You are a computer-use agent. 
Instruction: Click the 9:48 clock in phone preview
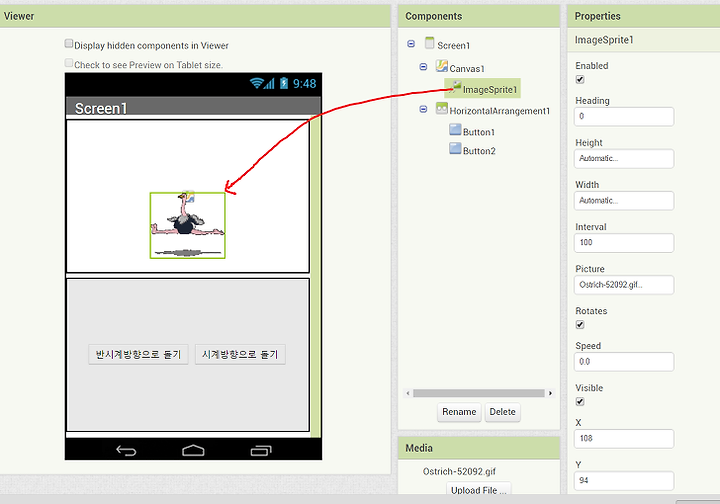[x=304, y=84]
